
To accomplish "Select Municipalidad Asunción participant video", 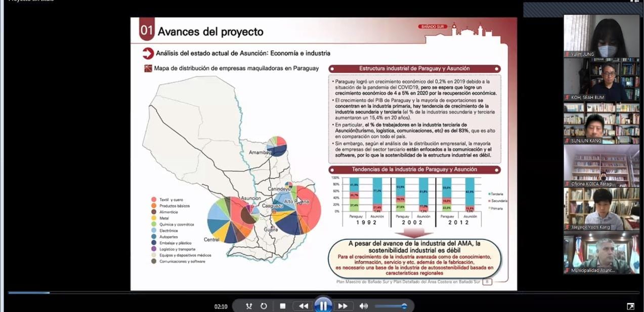I will [602, 253].
